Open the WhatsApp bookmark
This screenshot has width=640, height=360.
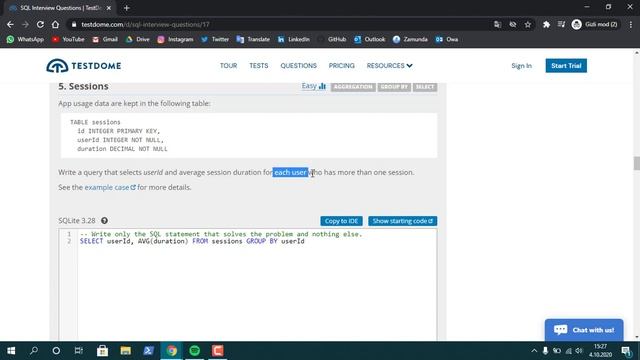click(x=25, y=39)
